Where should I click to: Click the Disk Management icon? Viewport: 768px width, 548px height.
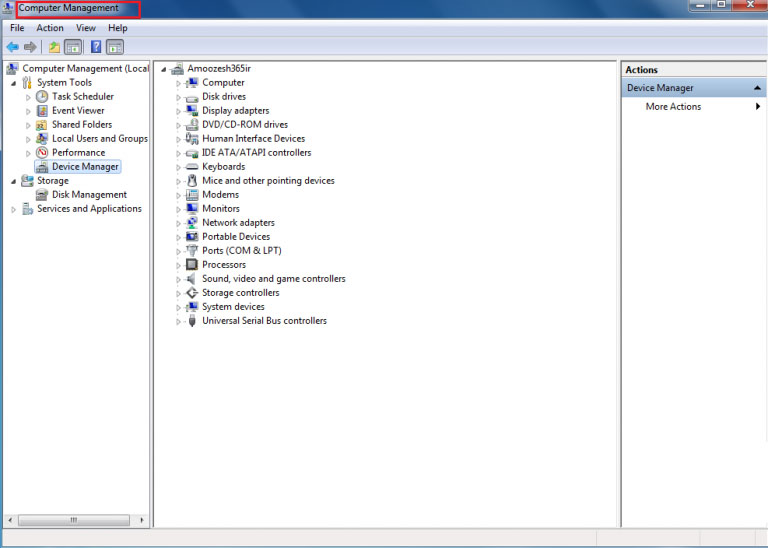coord(42,195)
